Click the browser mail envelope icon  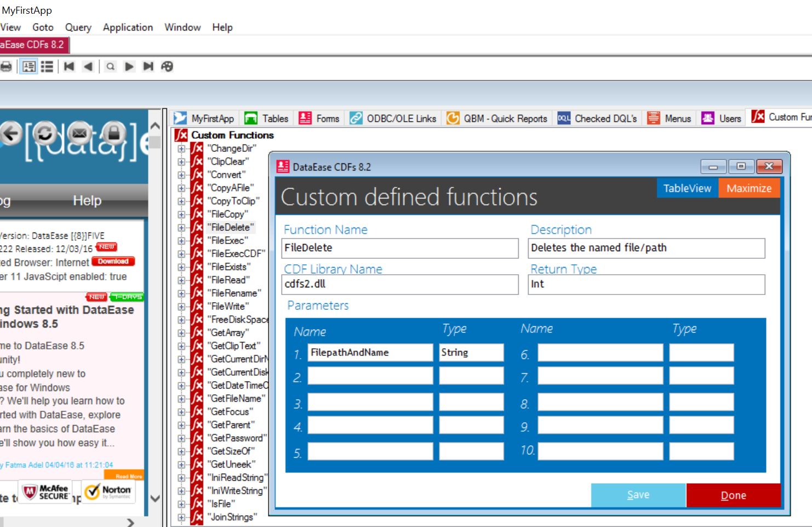coord(79,133)
